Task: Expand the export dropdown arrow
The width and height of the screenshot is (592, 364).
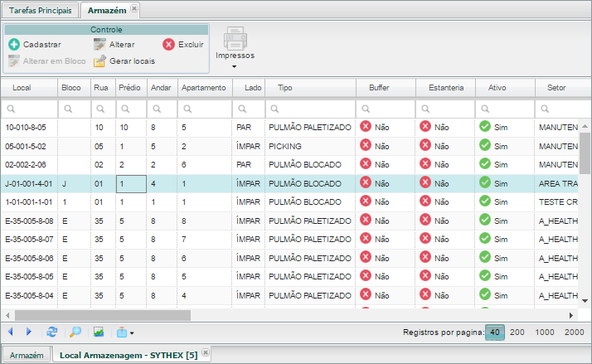Action: click(x=132, y=333)
